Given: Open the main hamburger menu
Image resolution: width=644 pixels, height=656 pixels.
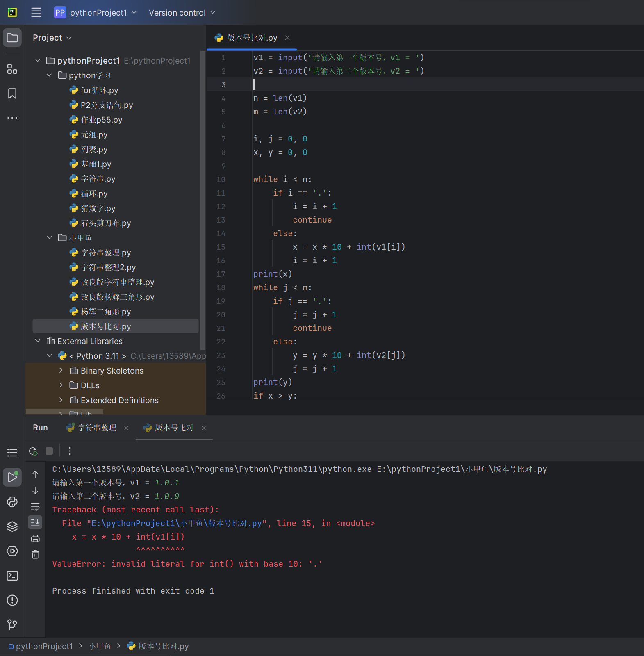Looking at the screenshot, I should [x=36, y=12].
